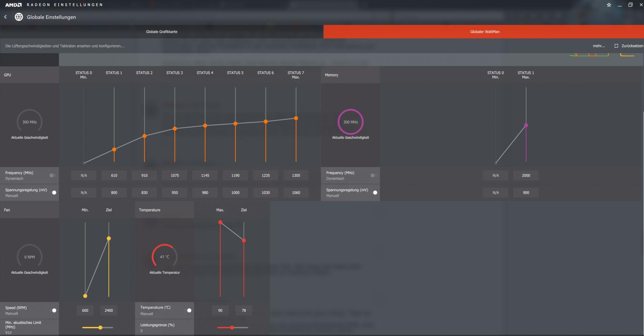This screenshot has width=644, height=336.
Task: Click GPU Status 6 voltage field 1030
Action: click(x=266, y=192)
